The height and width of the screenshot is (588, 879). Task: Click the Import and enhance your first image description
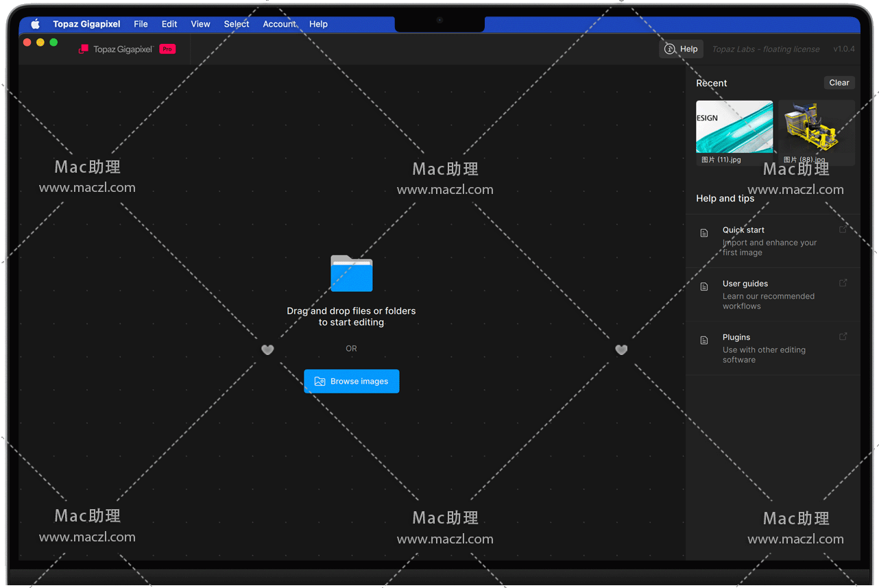(769, 247)
